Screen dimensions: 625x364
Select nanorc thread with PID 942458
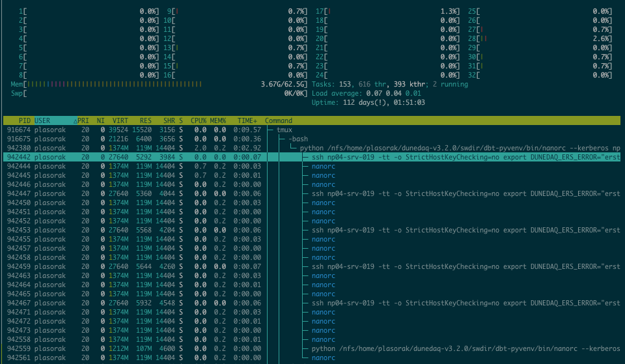point(312,257)
